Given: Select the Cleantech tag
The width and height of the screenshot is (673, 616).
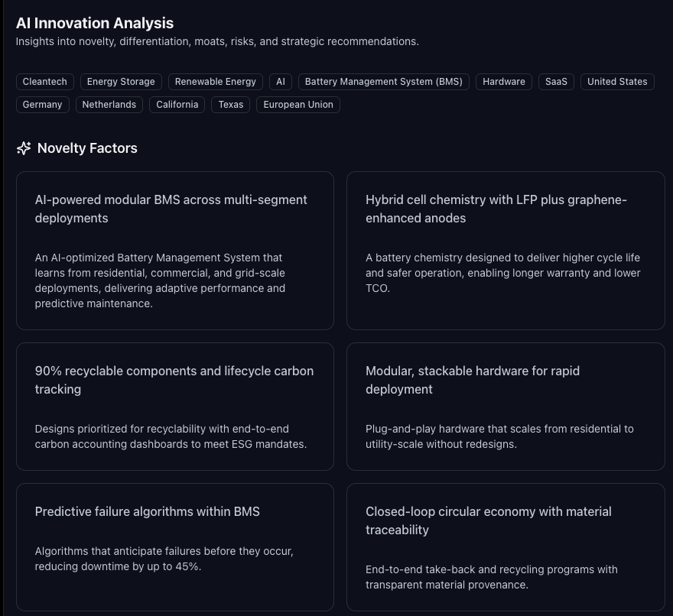Looking at the screenshot, I should click(45, 82).
